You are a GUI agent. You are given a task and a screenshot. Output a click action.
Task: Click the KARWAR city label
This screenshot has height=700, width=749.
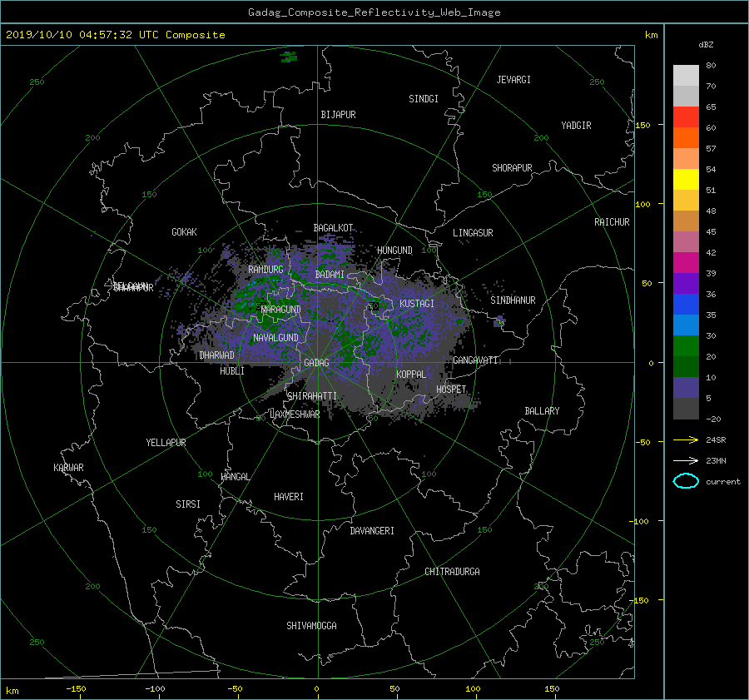pos(68,468)
